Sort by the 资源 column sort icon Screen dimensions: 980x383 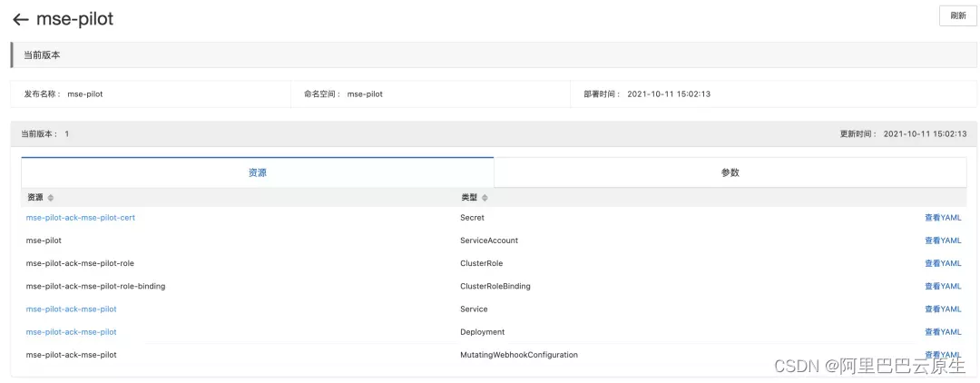click(51, 198)
